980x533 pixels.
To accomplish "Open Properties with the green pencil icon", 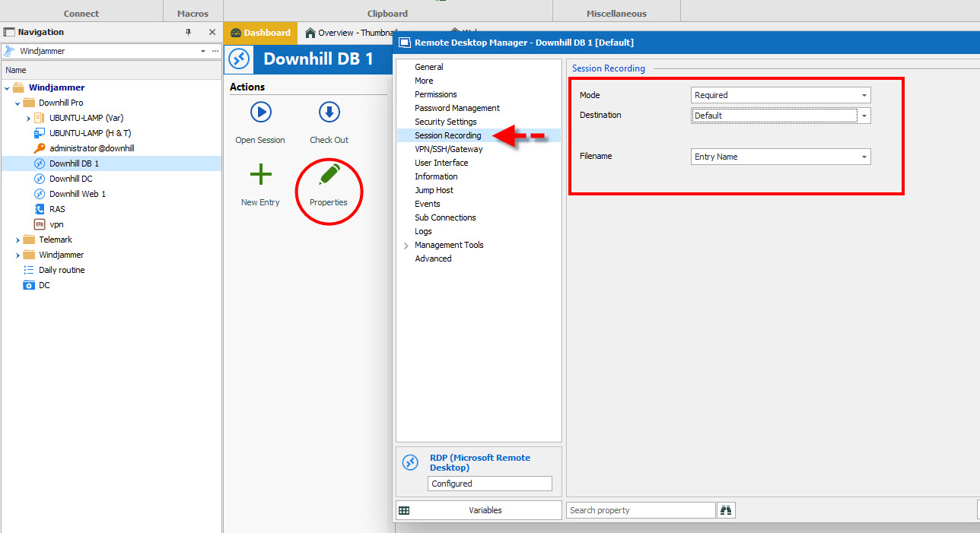I will (329, 176).
